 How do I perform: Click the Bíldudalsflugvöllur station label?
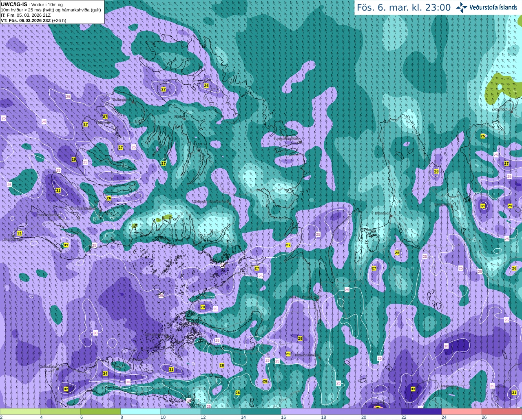click(x=85, y=208)
